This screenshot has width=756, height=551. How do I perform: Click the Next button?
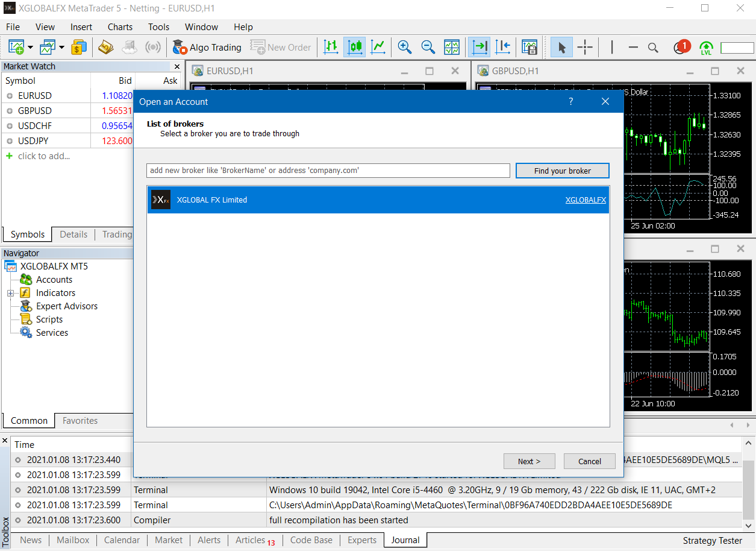[529, 461]
